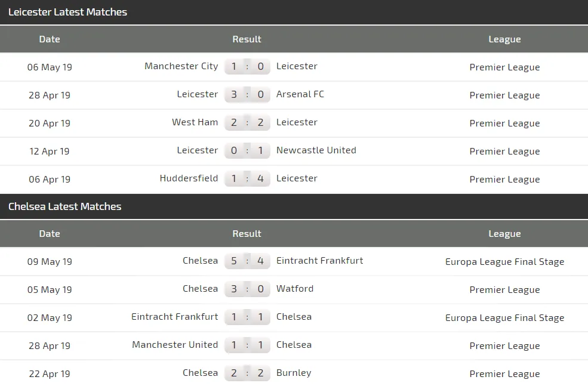Click the 5 : 4 Europa League score
This screenshot has width=588, height=386.
[x=247, y=261]
